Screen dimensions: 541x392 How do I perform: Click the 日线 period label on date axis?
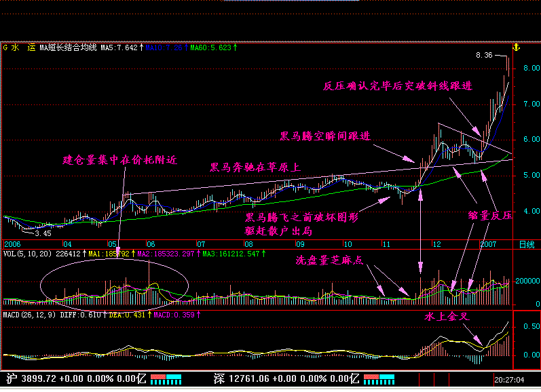(x=526, y=243)
